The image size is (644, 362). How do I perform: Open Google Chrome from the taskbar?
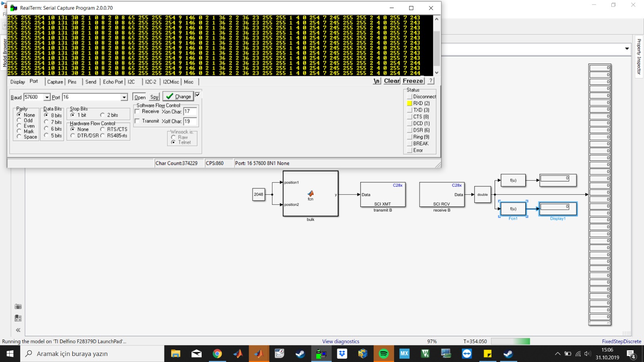tap(217, 354)
